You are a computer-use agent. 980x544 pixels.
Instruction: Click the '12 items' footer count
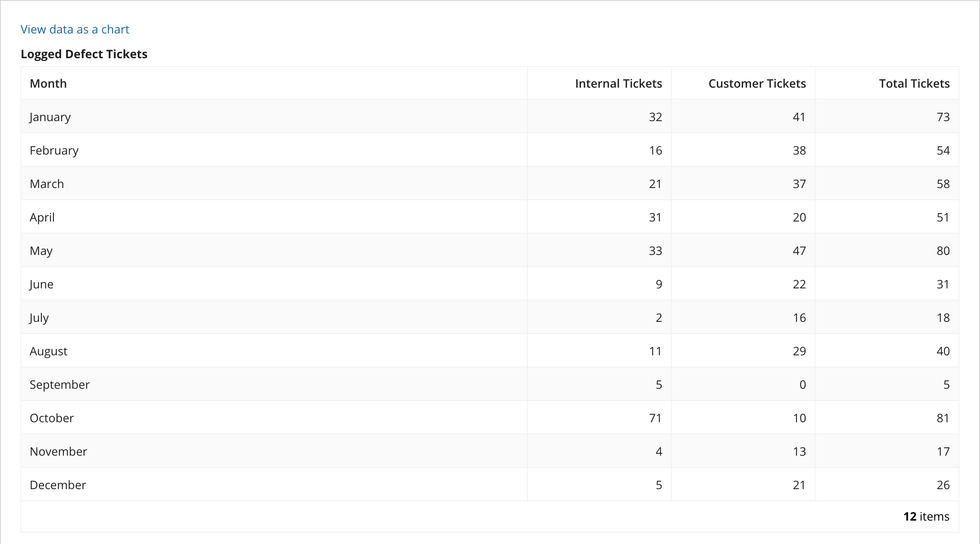point(926,516)
